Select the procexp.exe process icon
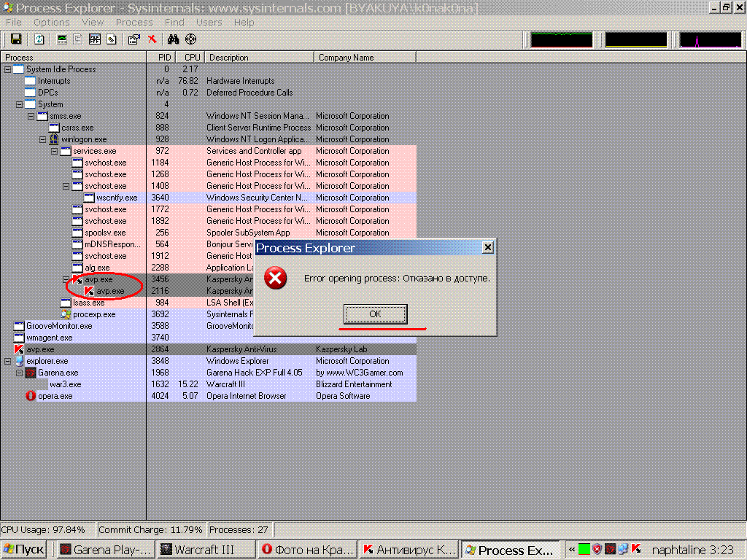 66,314
